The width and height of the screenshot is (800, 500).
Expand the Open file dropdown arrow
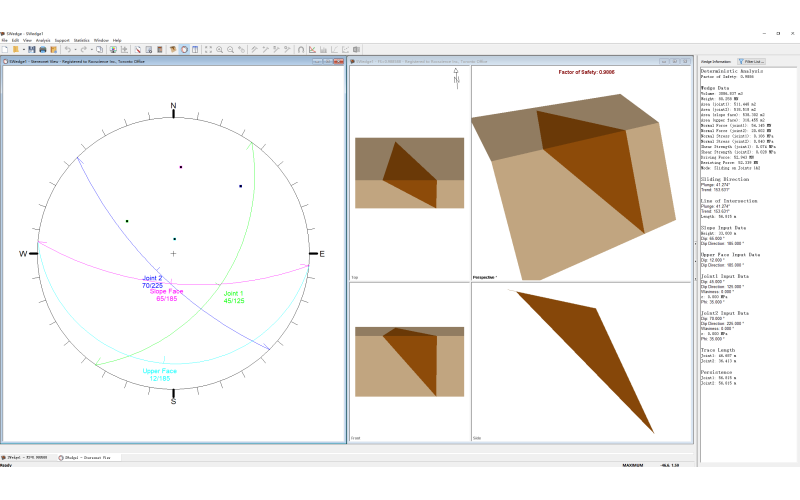24,49
